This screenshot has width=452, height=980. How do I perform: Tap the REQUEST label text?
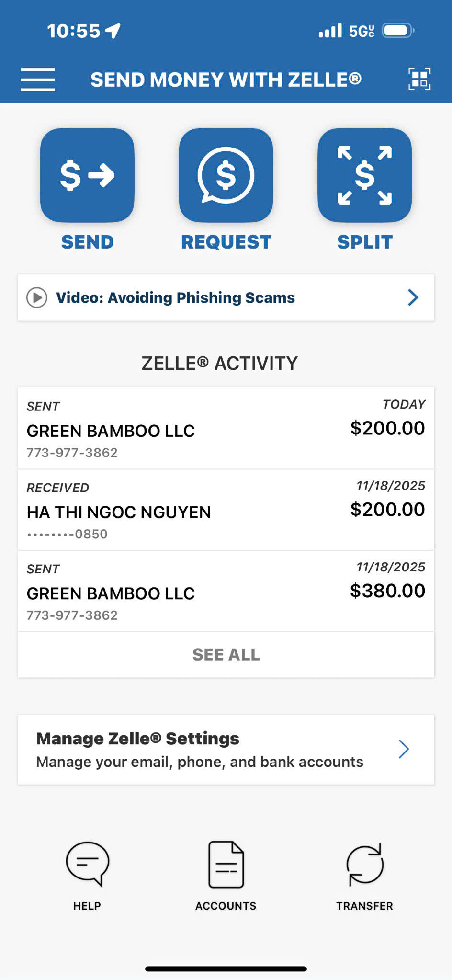pos(226,242)
